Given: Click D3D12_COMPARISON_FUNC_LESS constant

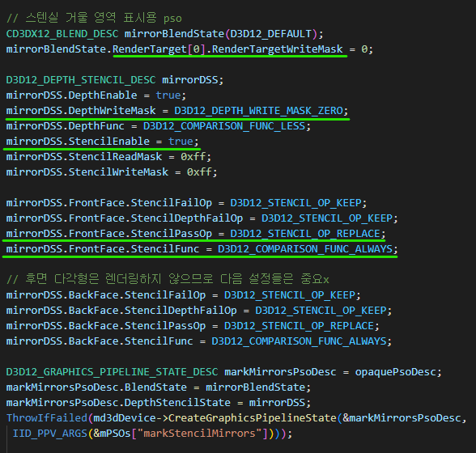Looking at the screenshot, I should click(224, 125).
